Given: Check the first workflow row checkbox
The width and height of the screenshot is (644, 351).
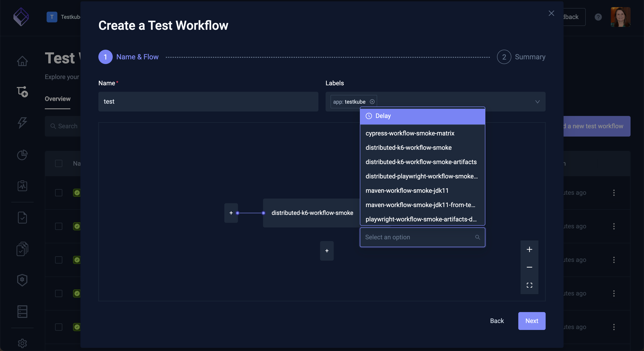Looking at the screenshot, I should [x=58, y=193].
